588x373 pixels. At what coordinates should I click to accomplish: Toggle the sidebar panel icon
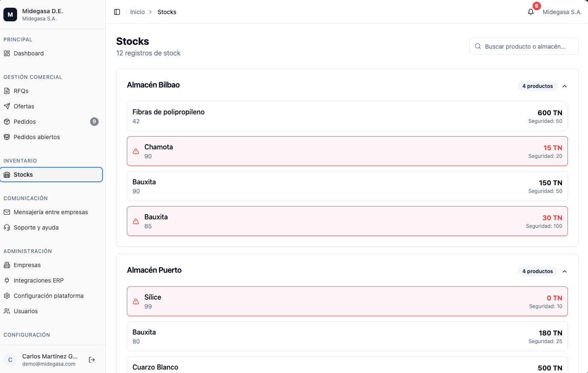coord(117,12)
